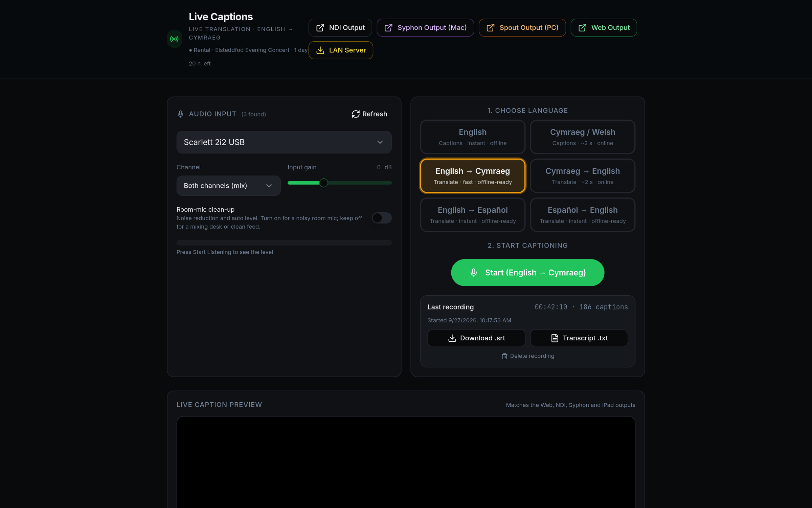This screenshot has width=812, height=508.
Task: Open NDI Output
Action: click(x=340, y=28)
